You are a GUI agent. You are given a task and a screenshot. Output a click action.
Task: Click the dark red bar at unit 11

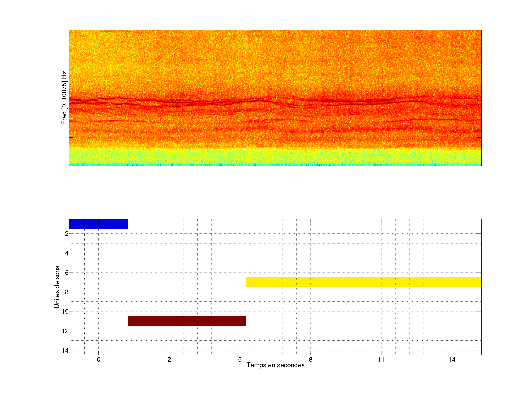187,321
